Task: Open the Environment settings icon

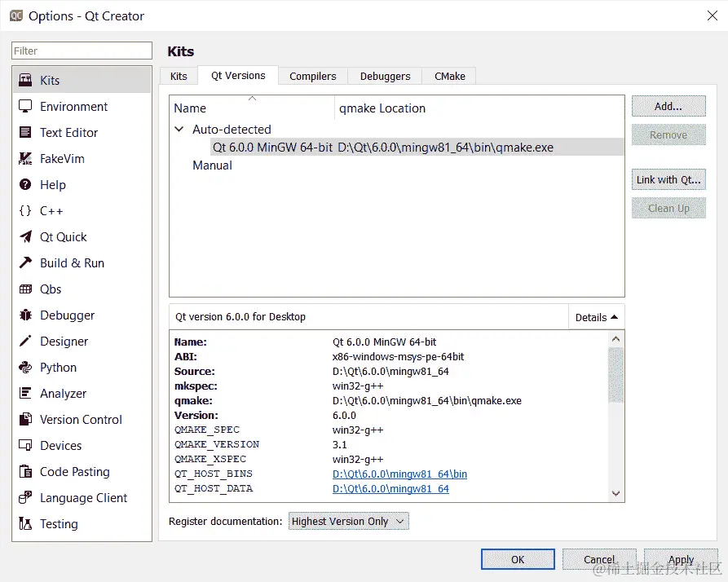Action: (x=25, y=106)
